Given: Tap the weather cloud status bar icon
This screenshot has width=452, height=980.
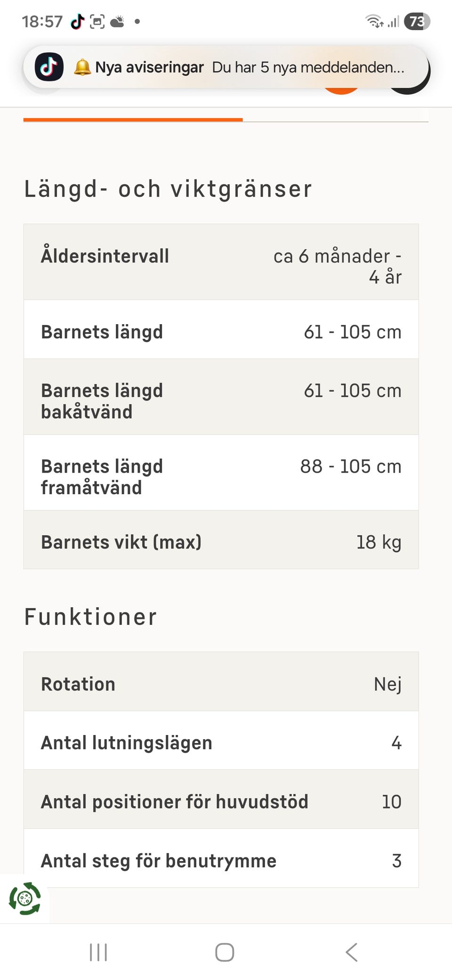Looking at the screenshot, I should (x=117, y=22).
